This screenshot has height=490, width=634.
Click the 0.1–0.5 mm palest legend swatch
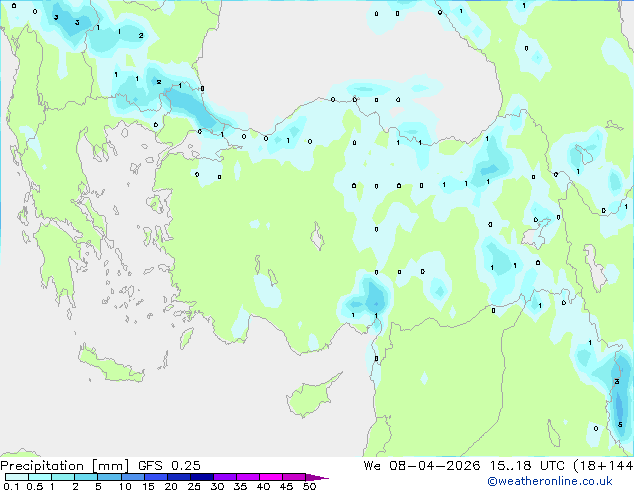(x=17, y=477)
